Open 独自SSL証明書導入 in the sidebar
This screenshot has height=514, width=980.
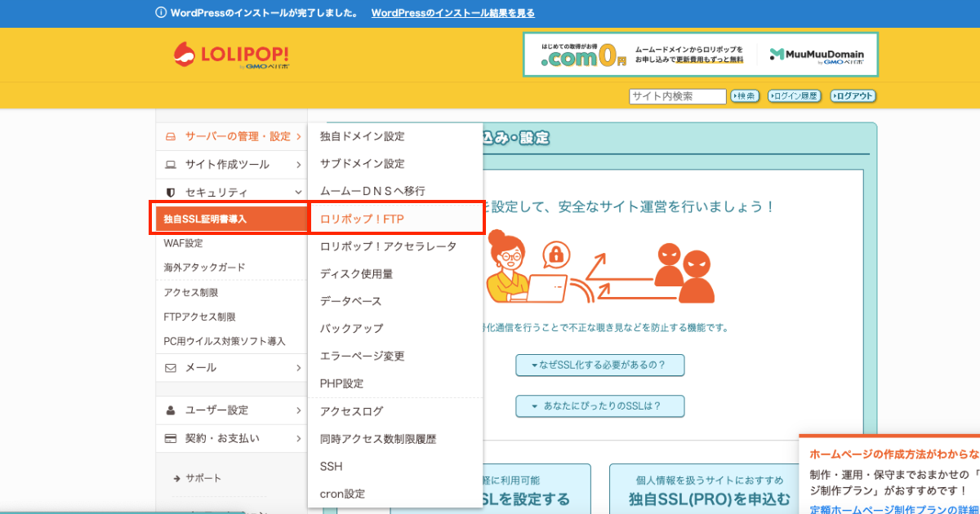205,219
